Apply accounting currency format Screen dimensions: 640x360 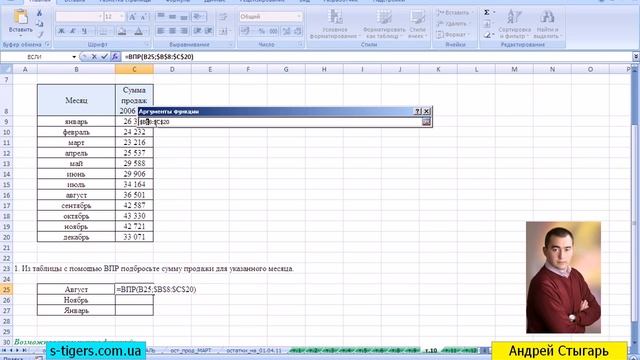tap(246, 31)
